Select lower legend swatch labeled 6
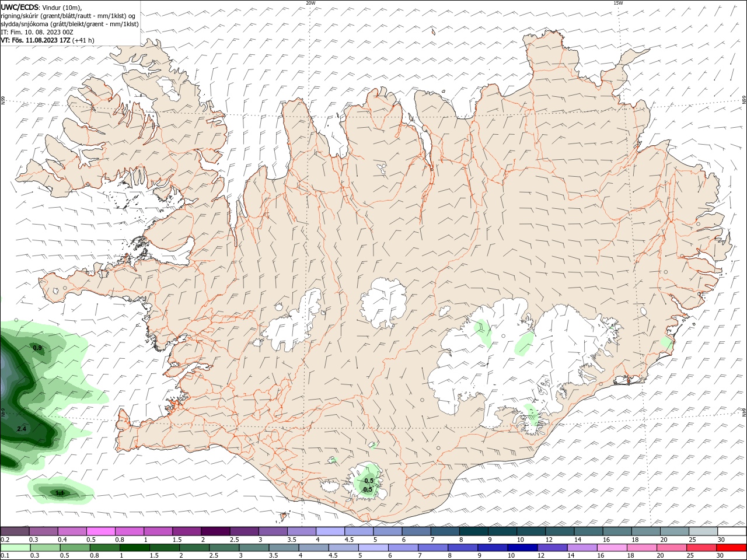 [402, 548]
